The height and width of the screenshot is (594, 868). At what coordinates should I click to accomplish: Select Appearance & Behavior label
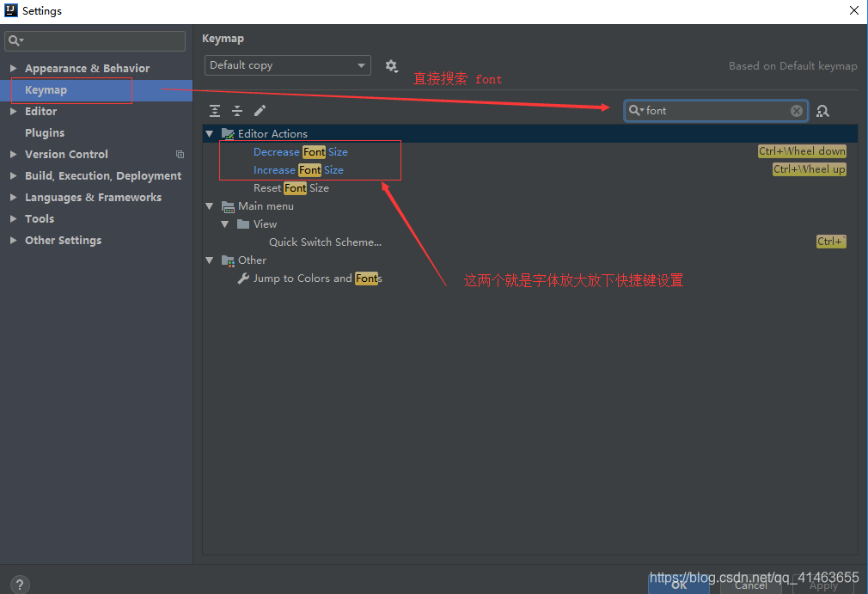point(87,69)
